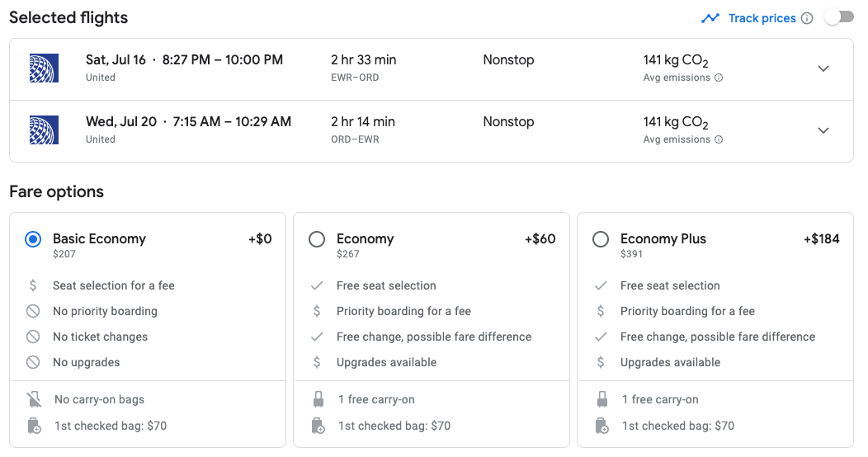Toggle the Track prices switch

838,17
